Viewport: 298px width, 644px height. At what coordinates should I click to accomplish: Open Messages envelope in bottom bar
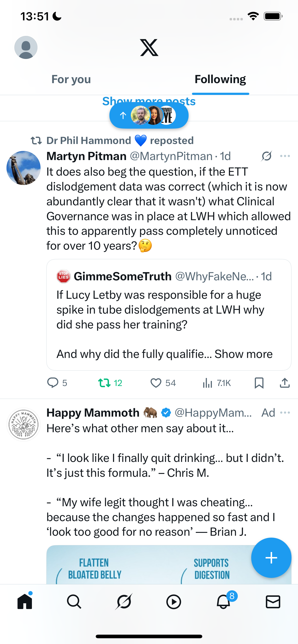(x=273, y=602)
